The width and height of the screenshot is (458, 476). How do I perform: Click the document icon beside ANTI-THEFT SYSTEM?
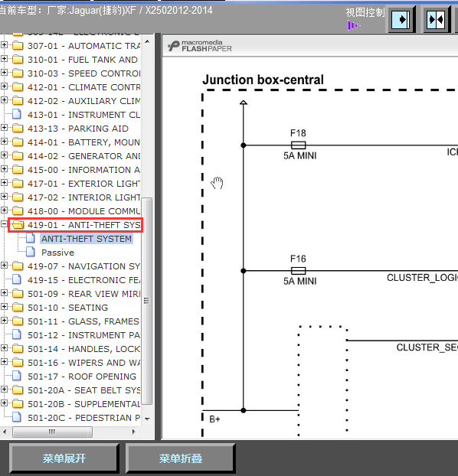pyautogui.click(x=30, y=238)
